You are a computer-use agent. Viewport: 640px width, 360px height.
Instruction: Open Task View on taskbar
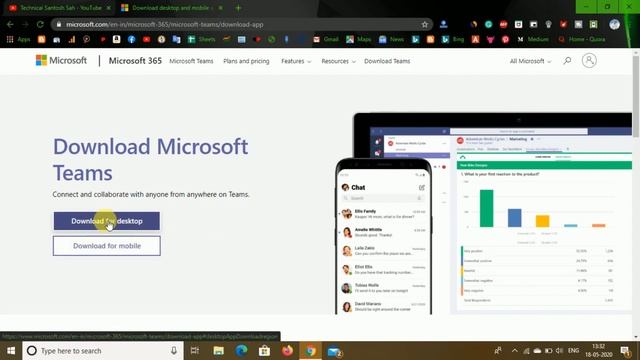pyautogui.click(x=195, y=351)
